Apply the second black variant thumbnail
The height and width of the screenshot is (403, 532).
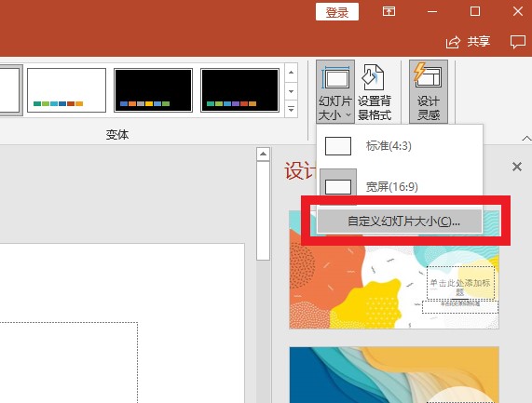pos(239,90)
